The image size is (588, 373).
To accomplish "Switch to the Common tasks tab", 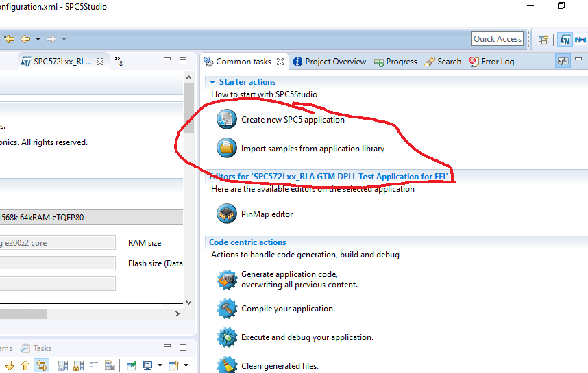I will pyautogui.click(x=243, y=62).
